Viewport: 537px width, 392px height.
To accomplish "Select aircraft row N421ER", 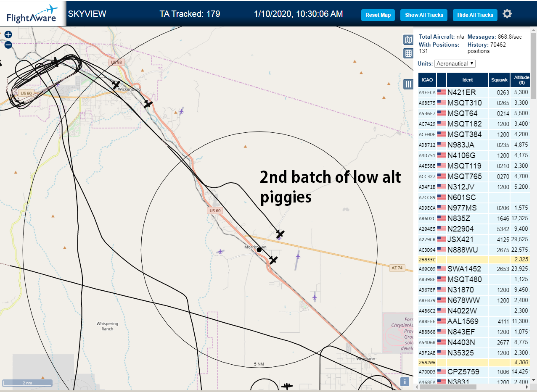I will tap(474, 92).
